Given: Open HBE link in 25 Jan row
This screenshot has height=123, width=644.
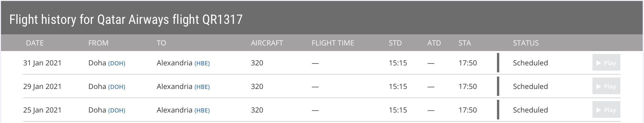Looking at the screenshot, I should click(x=202, y=110).
